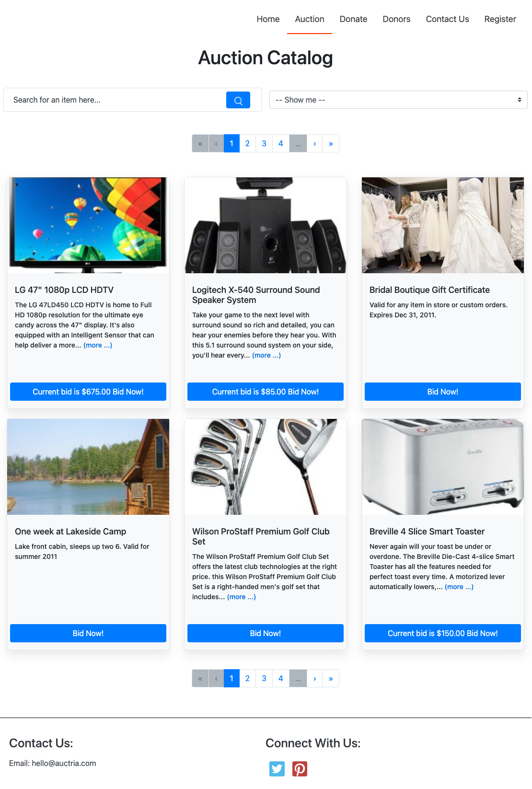This screenshot has width=532, height=789.
Task: Expand the Breville toaster description with its more link
Action: (x=459, y=587)
